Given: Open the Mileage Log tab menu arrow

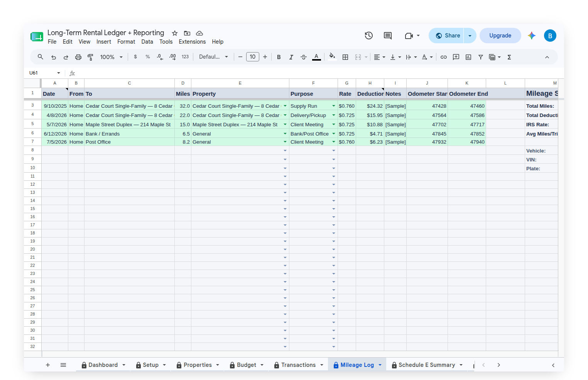Looking at the screenshot, I should click(380, 365).
